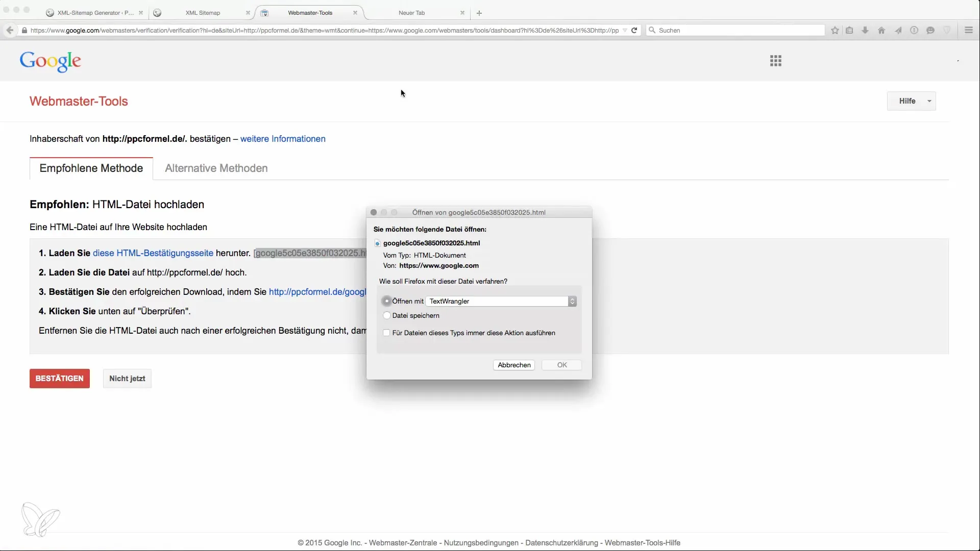Open the weitere Informationen link

tap(283, 139)
